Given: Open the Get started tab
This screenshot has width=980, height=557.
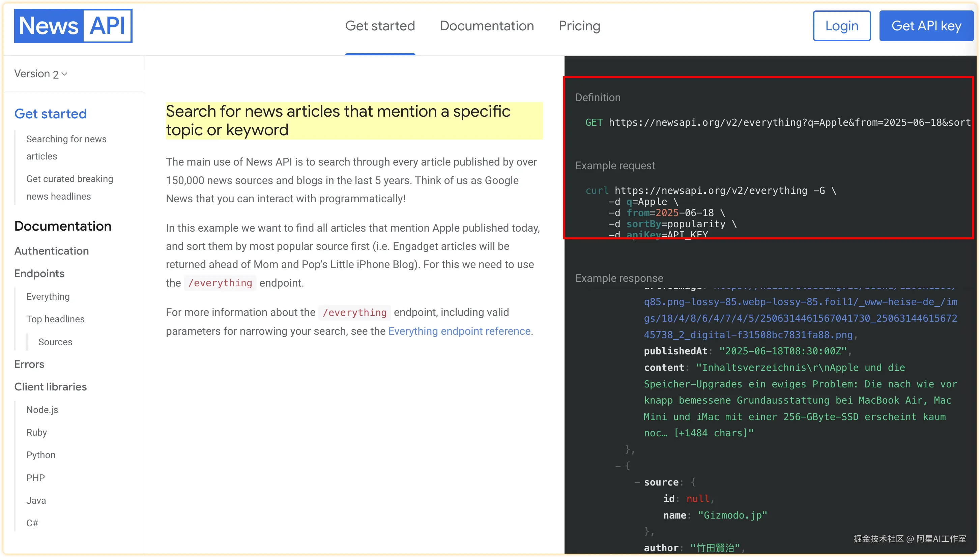Looking at the screenshot, I should coord(380,26).
